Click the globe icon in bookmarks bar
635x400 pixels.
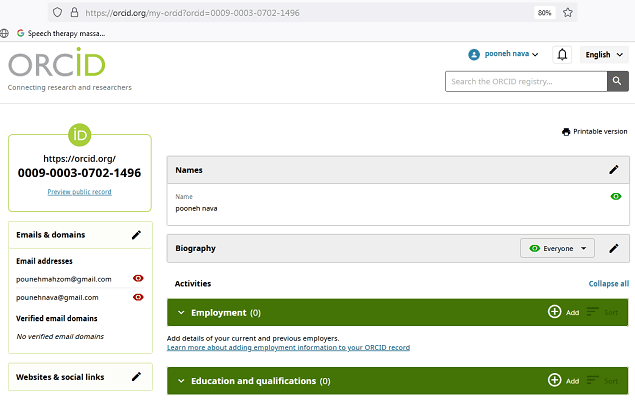4,33
